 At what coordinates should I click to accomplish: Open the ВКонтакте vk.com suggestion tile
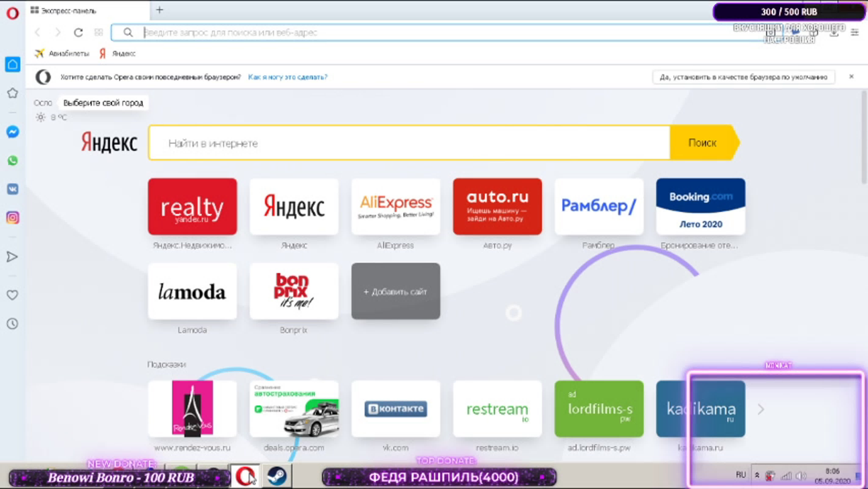(396, 409)
